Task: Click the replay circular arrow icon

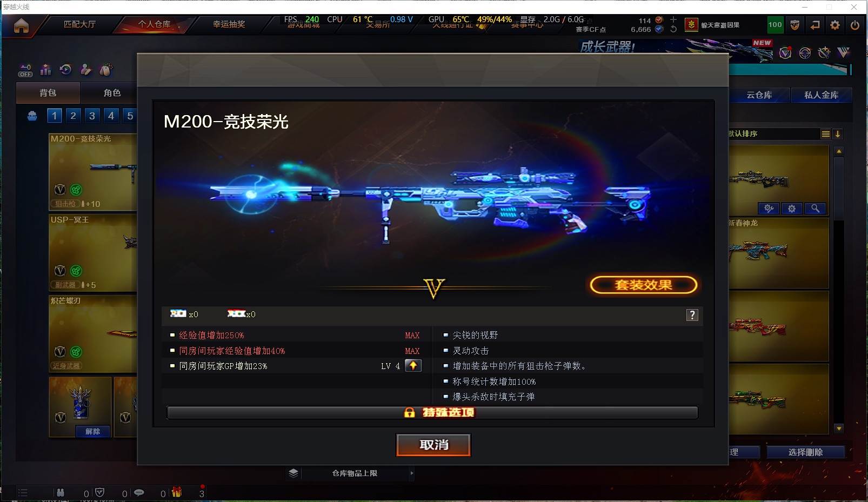Action: point(66,69)
